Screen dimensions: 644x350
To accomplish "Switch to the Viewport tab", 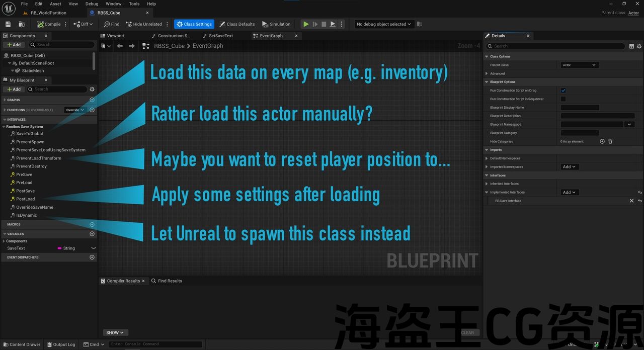I will [x=116, y=36].
